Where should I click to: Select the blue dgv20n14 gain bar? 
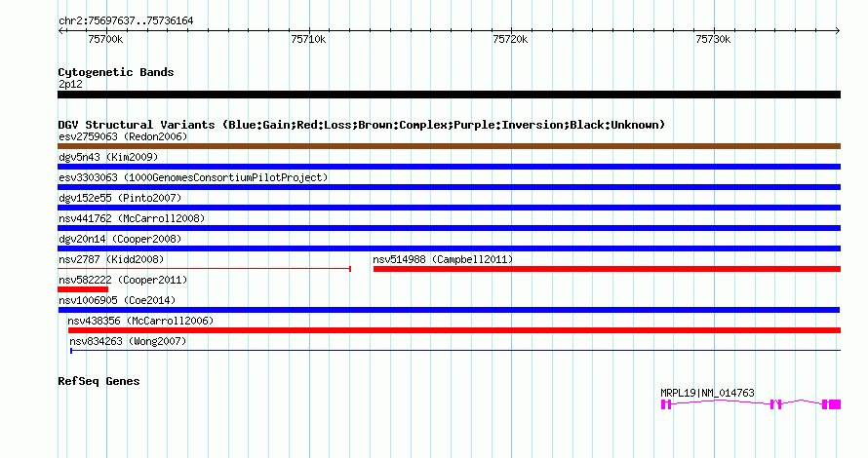[449, 248]
